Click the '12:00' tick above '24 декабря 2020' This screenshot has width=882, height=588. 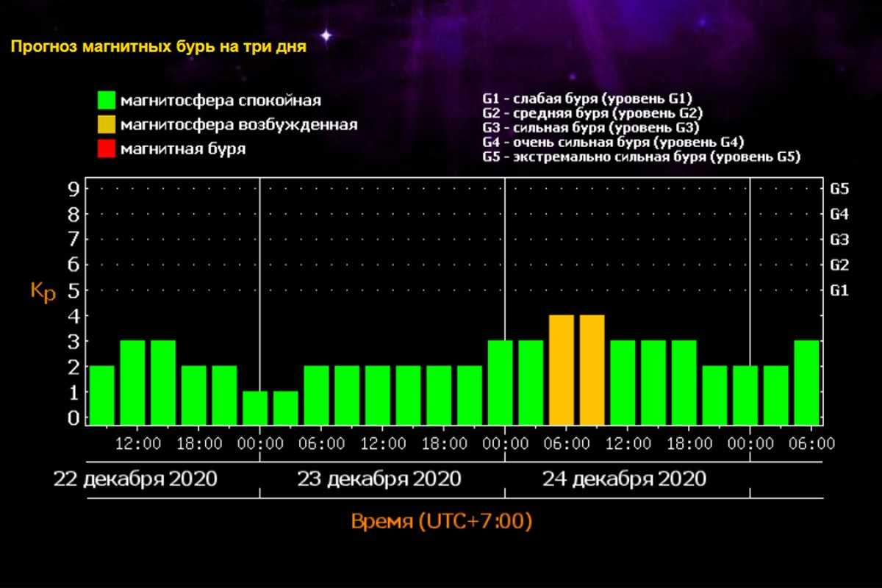point(629,444)
